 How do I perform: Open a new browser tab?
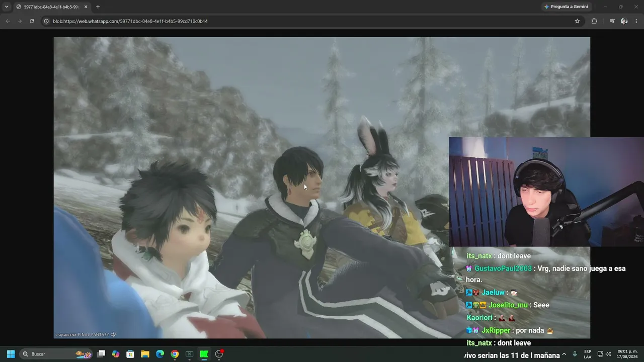pos(98,7)
